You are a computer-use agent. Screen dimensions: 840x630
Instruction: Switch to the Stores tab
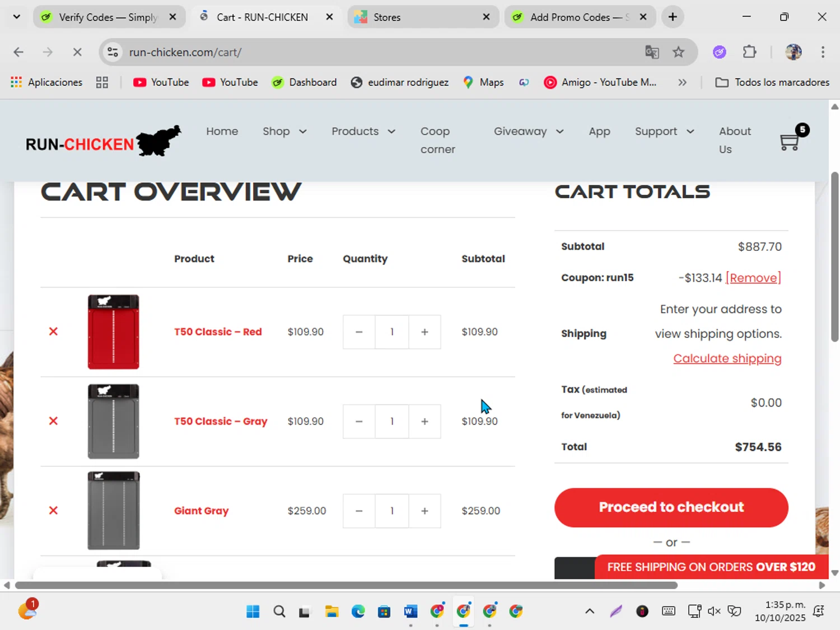click(x=422, y=17)
